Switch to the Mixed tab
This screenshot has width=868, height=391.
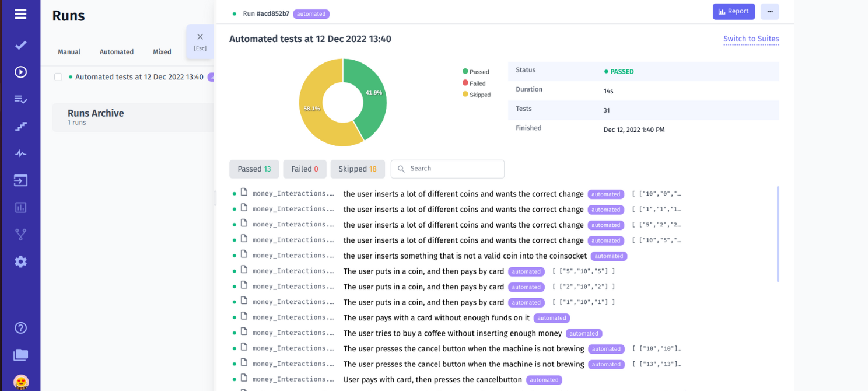162,51
